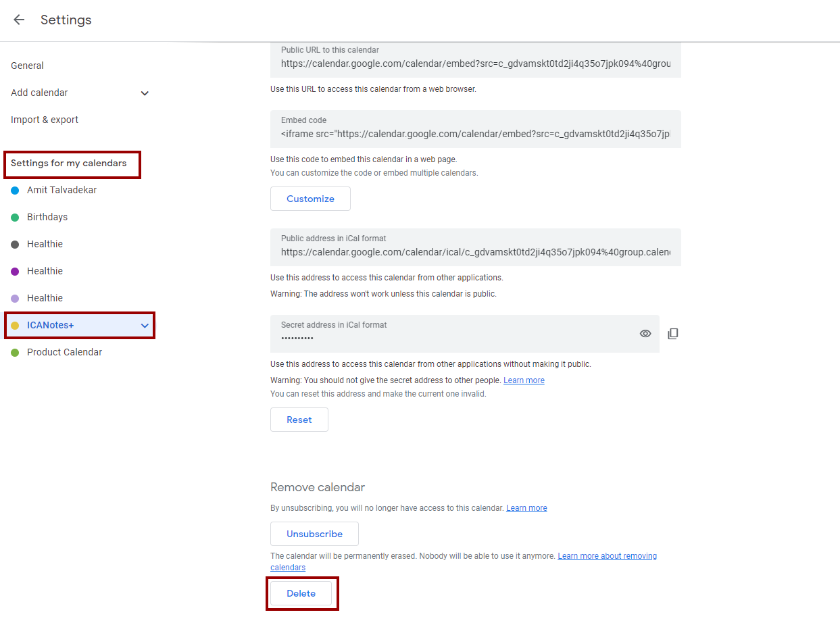
Task: Open General settings
Action: click(x=27, y=66)
